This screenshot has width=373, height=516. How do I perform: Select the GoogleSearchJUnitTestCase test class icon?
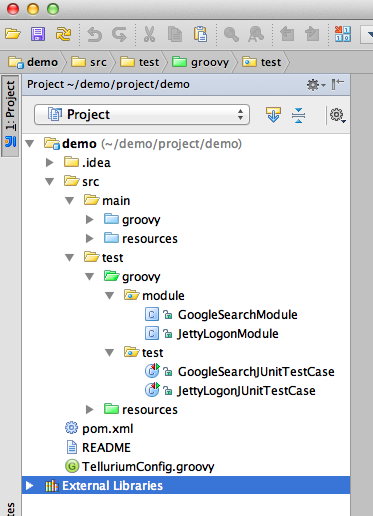152,371
